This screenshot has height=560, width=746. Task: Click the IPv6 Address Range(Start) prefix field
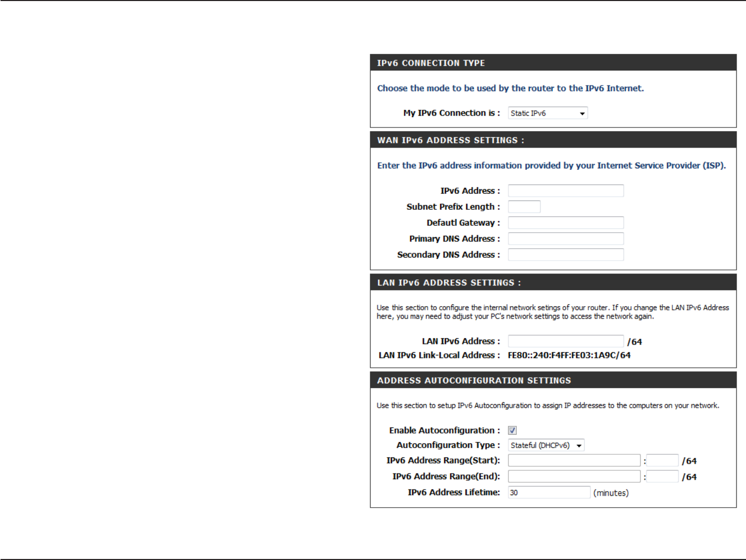click(574, 461)
